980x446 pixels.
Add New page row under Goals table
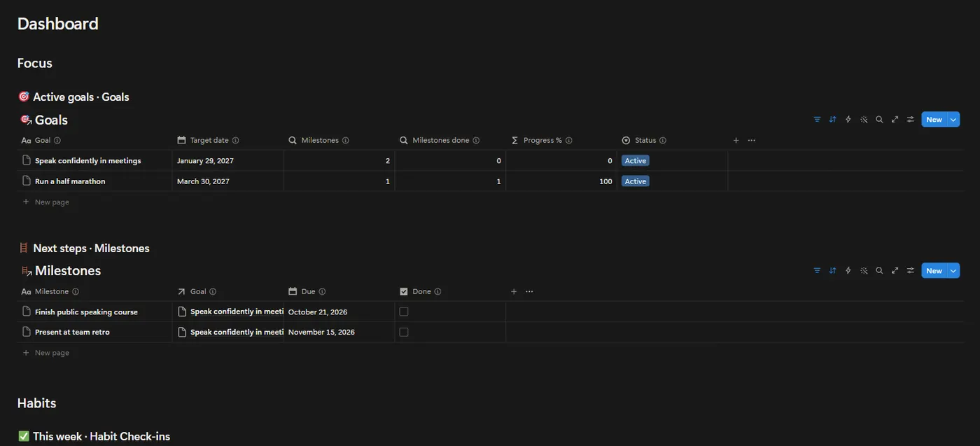pyautogui.click(x=46, y=202)
